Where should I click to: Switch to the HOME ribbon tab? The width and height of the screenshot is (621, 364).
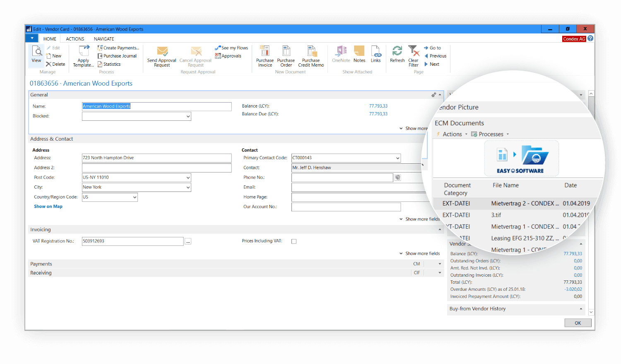coord(50,39)
